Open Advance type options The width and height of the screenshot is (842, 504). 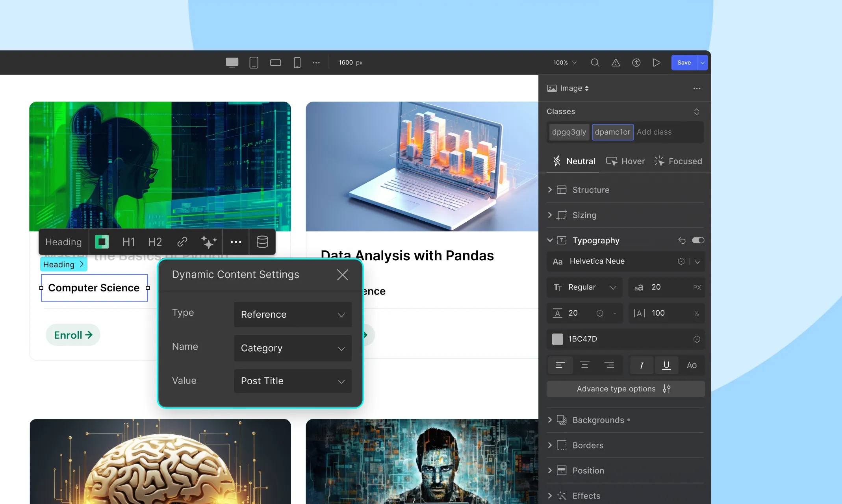coord(625,389)
